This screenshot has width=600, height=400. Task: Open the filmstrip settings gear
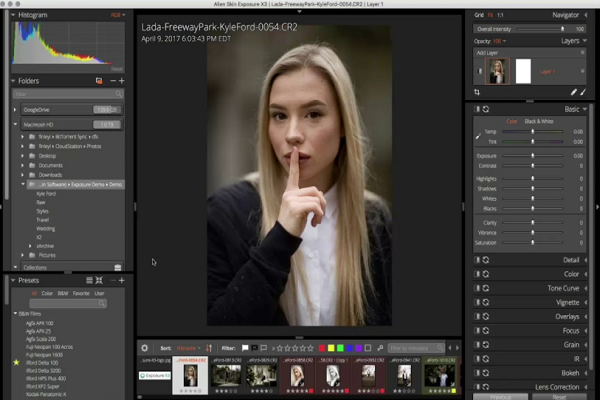(x=144, y=348)
